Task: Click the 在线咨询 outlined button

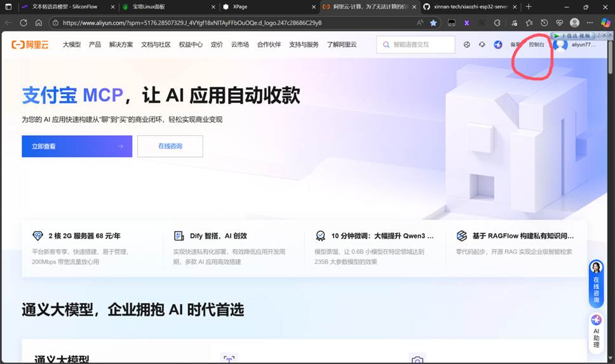Action: click(x=170, y=146)
